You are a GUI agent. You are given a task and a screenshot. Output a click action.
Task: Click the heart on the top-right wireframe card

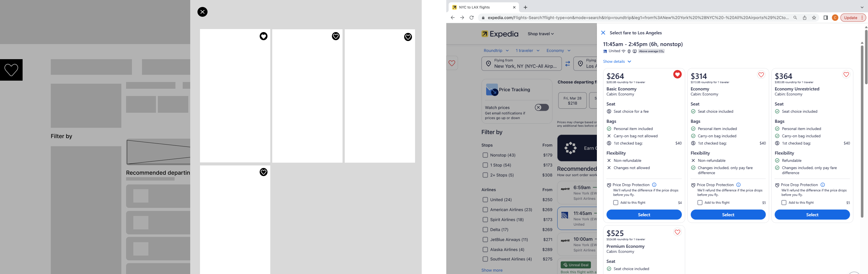pyautogui.click(x=408, y=37)
